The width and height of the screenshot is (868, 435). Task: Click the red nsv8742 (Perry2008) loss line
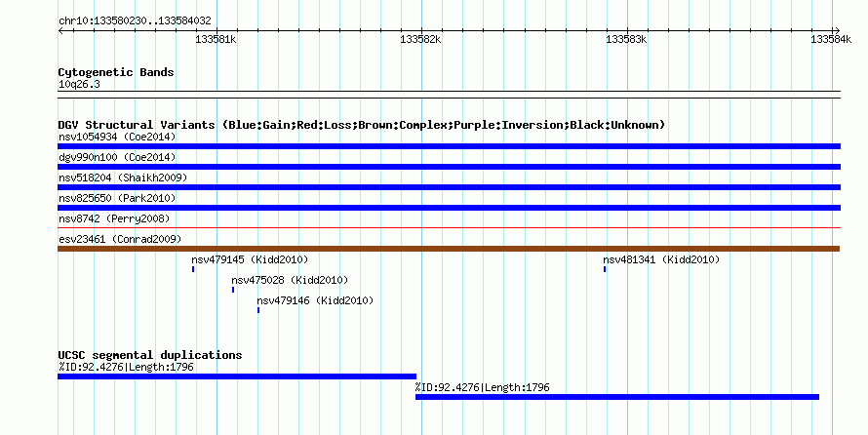tap(449, 227)
